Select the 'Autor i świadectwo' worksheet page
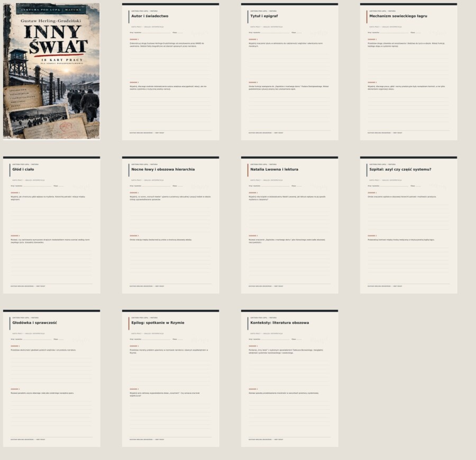Screen dimensions: 476x460 (x=170, y=71)
